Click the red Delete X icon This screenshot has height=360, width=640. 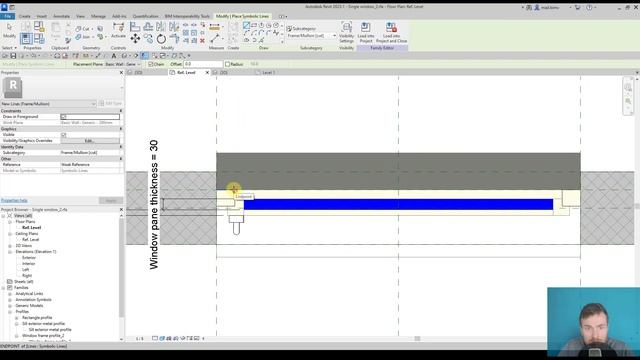[x=202, y=40]
